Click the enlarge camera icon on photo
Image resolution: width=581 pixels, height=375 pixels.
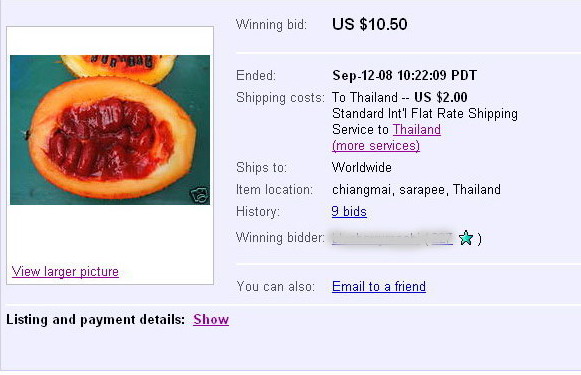[199, 195]
